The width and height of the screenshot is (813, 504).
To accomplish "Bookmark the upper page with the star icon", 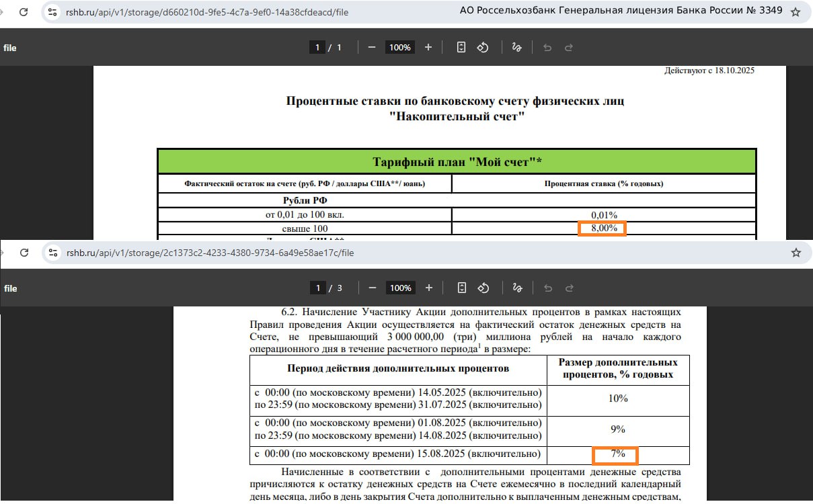I will pyautogui.click(x=796, y=12).
